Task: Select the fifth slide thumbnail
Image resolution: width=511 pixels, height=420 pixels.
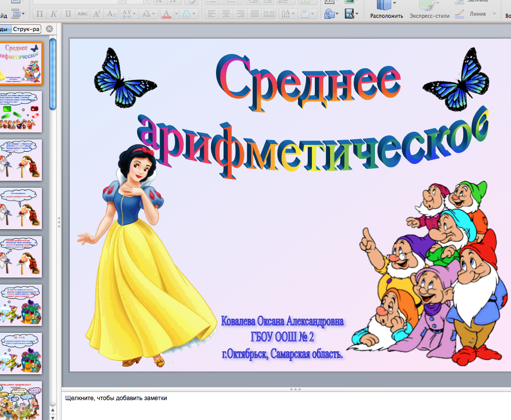Action: tap(20, 257)
